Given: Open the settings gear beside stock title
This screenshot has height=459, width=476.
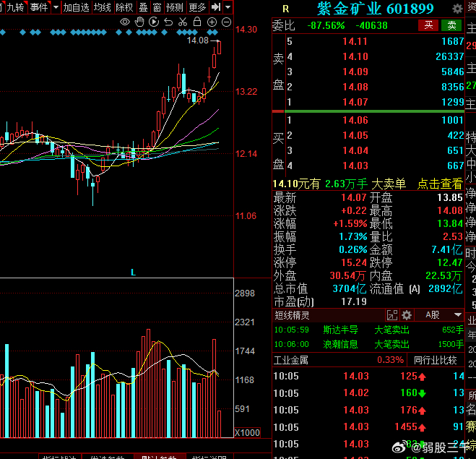Looking at the screenshot, I should pos(457,9).
